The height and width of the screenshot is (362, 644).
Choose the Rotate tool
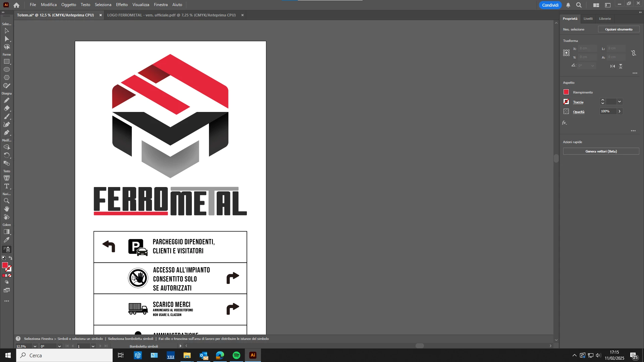pyautogui.click(x=7, y=156)
